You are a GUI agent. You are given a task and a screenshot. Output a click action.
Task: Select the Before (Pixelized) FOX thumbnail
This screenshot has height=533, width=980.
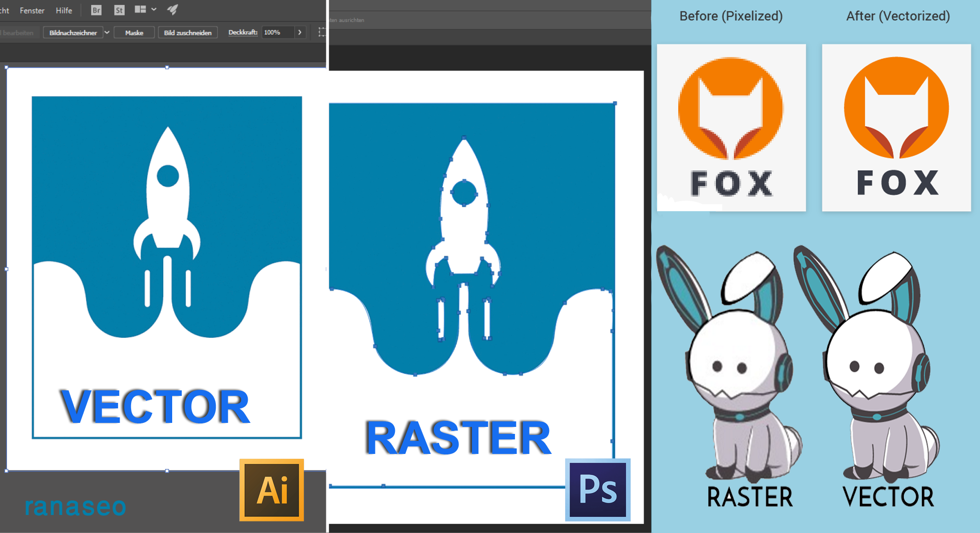pyautogui.click(x=731, y=127)
